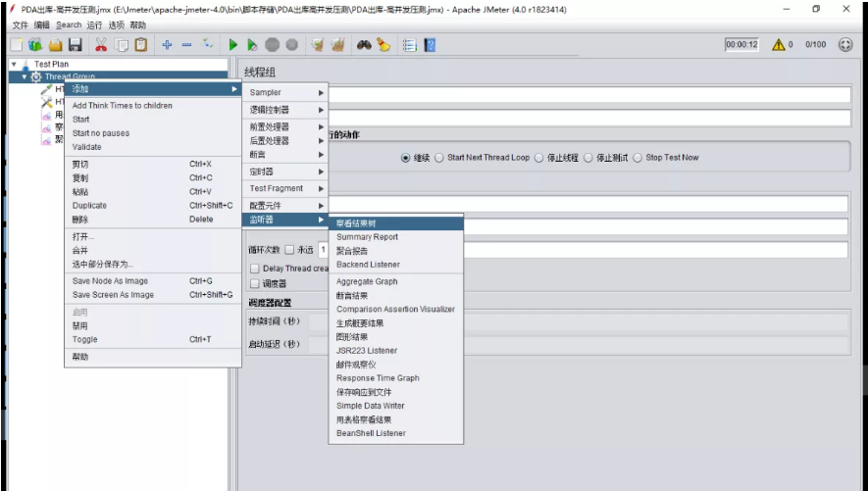This screenshot has height=491, width=868.
Task: Click the remote engine status icon at far right
Action: click(845, 44)
